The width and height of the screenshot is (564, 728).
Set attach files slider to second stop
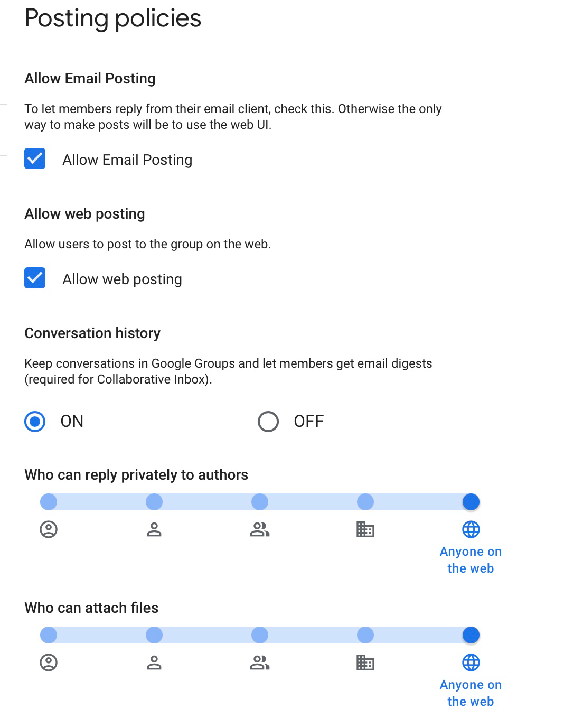(154, 635)
